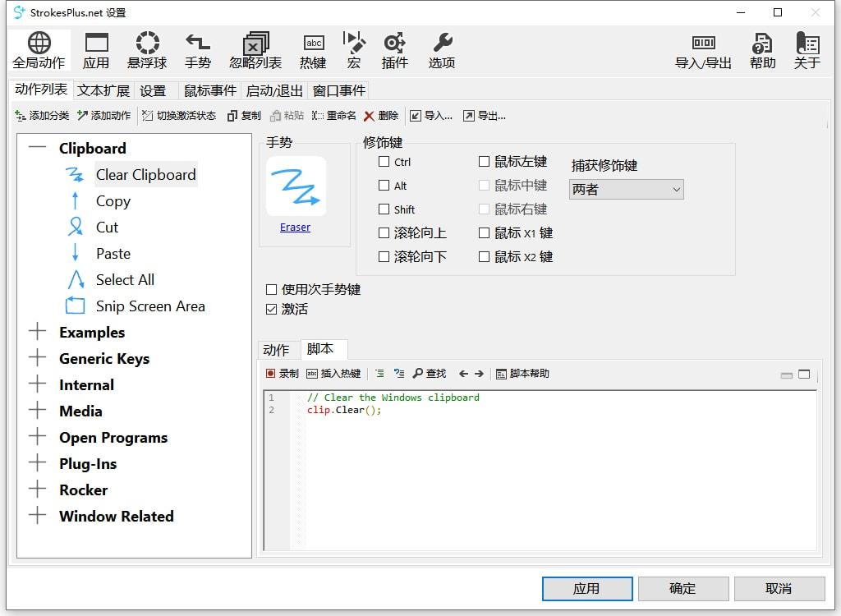Viewport: 841px width, 616px height.
Task: Click the 删除 icon to delete the action
Action: [381, 115]
